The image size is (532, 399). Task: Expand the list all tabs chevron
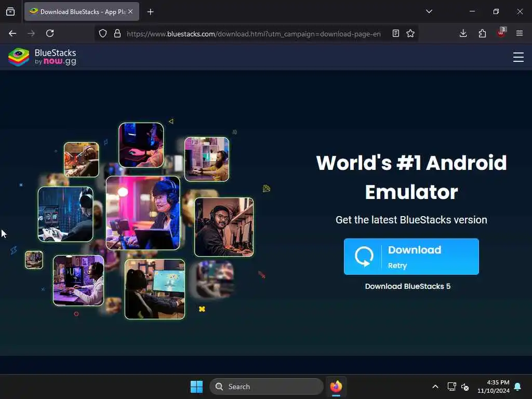click(x=429, y=11)
